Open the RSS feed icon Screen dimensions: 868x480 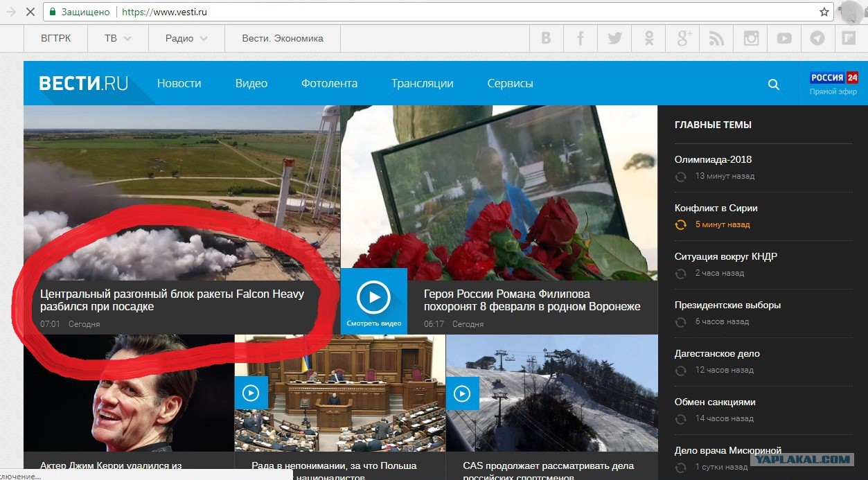coord(717,39)
